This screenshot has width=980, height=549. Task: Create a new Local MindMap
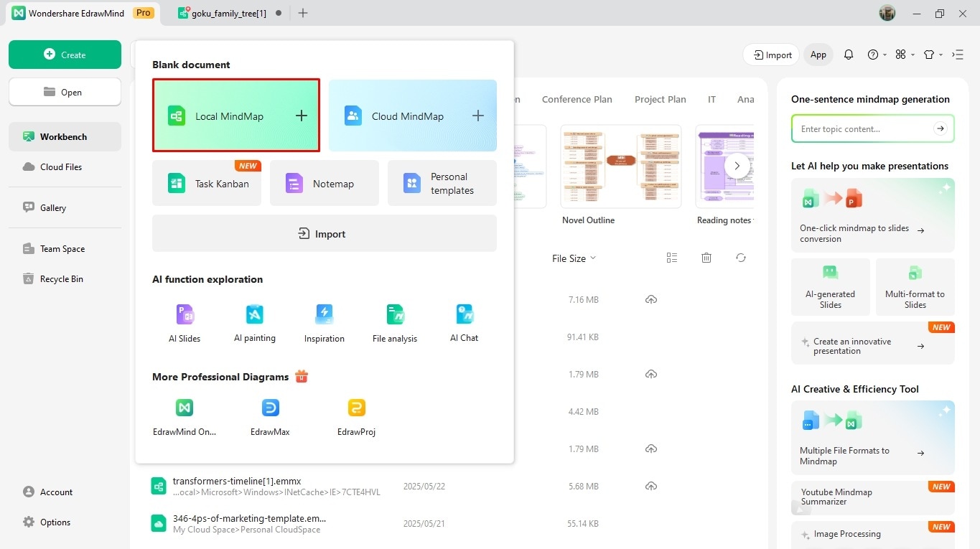click(x=236, y=116)
